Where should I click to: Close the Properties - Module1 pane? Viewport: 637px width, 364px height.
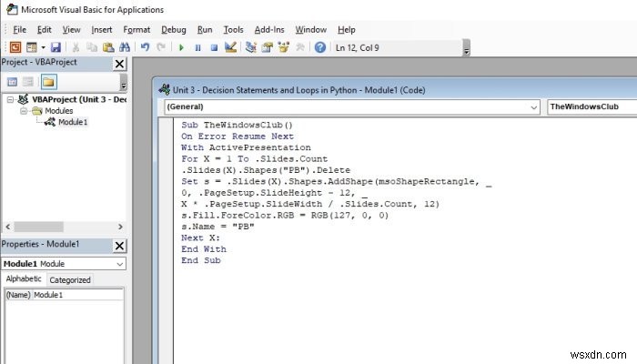pyautogui.click(x=119, y=246)
